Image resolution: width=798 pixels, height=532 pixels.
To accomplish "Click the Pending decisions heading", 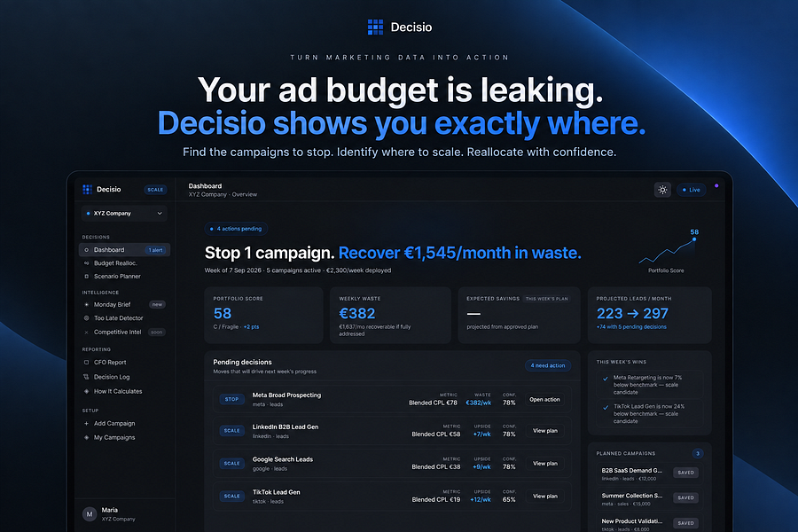I will (x=242, y=362).
